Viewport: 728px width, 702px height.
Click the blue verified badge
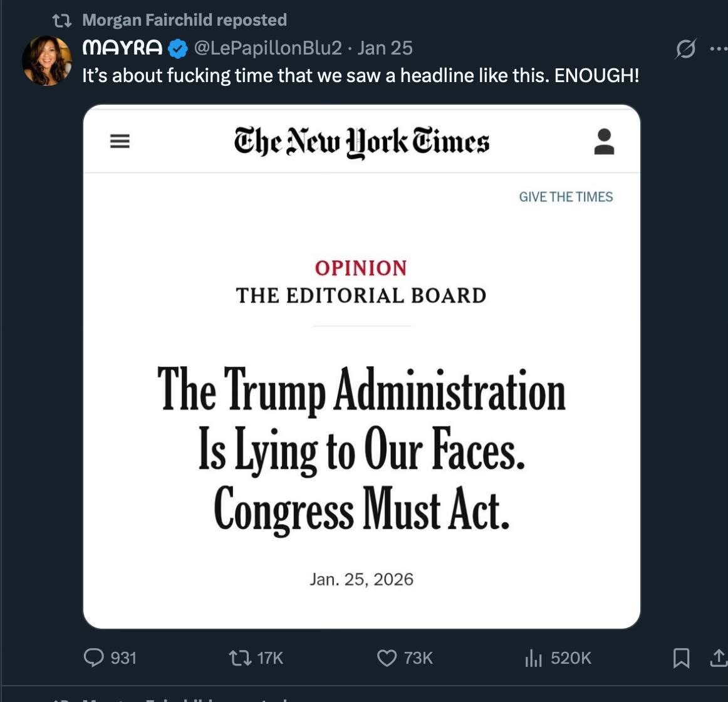(x=179, y=48)
